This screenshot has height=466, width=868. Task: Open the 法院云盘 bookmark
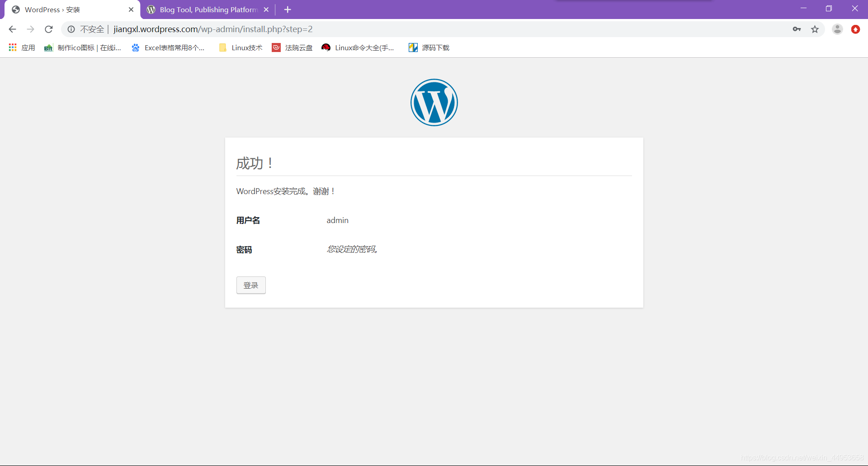click(x=292, y=48)
